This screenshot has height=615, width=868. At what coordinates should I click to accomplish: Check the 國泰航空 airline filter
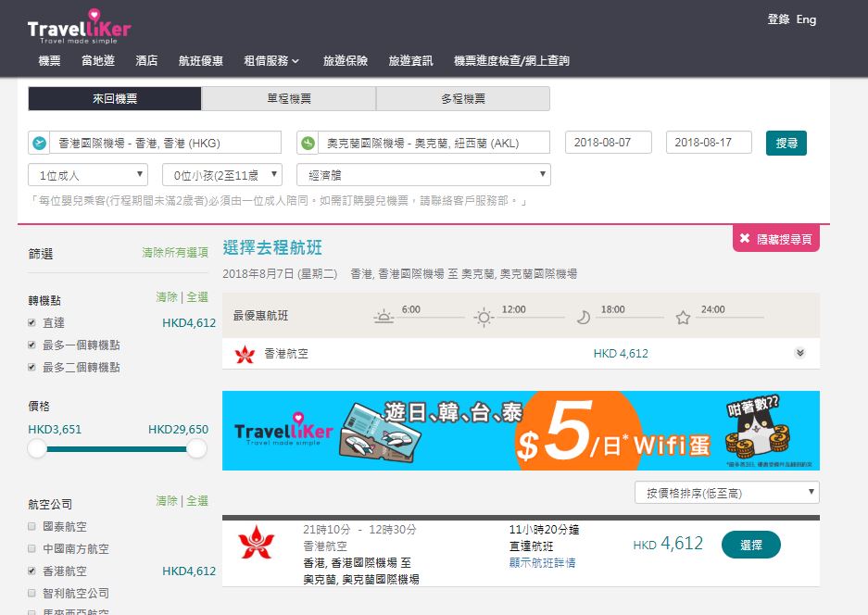pos(32,526)
